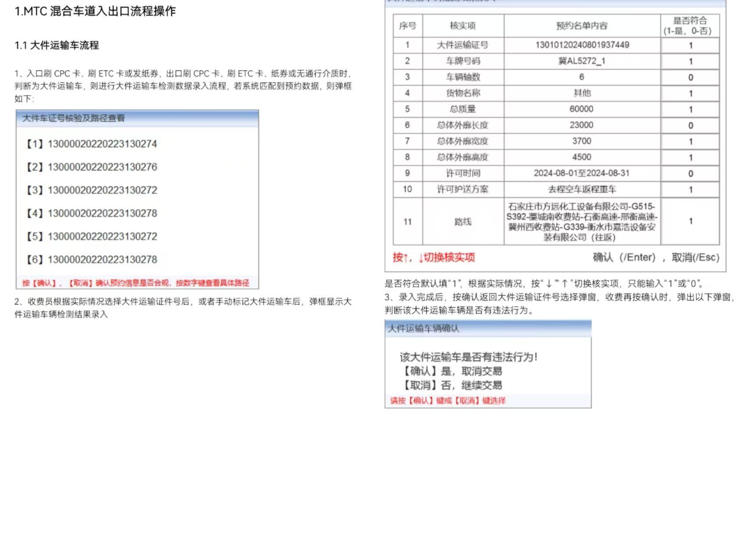Click the axle count value 6
This screenshot has height=560, width=747.
click(x=582, y=77)
